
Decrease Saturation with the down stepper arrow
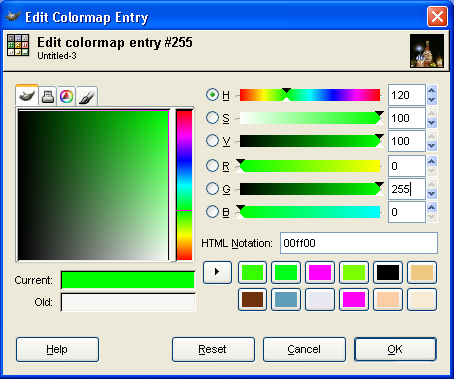(x=432, y=123)
